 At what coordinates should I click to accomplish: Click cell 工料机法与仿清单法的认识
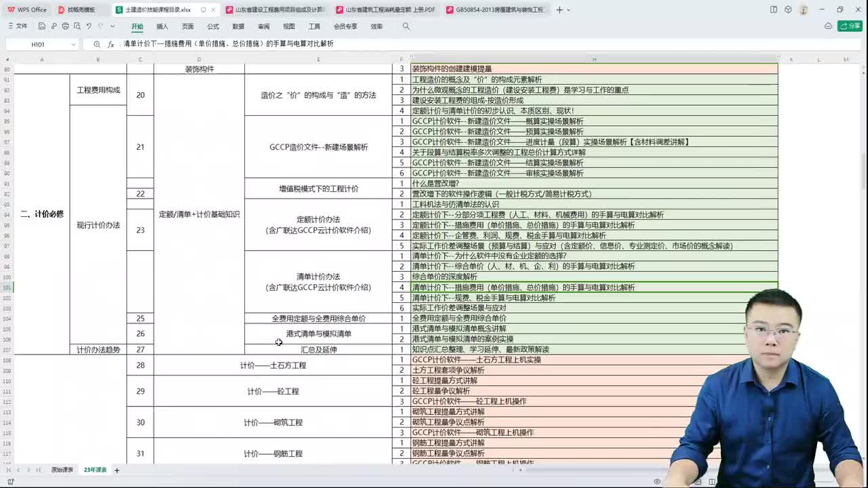(x=594, y=204)
